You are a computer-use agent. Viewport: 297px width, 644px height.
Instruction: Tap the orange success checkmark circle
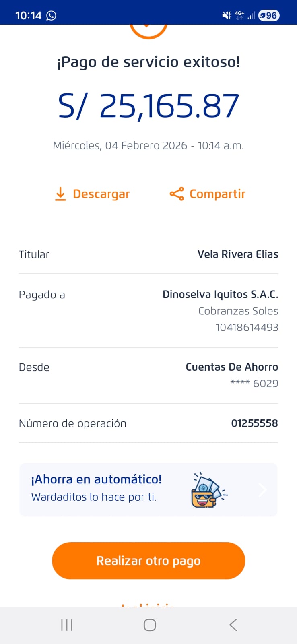tap(148, 30)
